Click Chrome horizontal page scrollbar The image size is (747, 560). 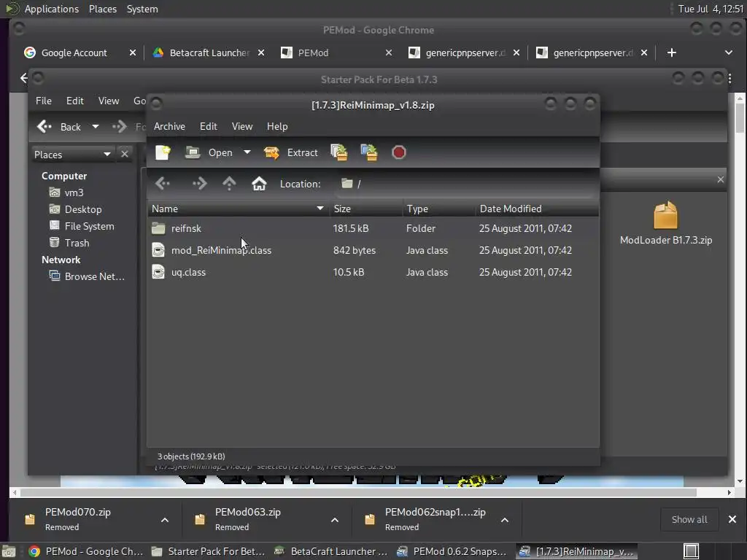(x=358, y=492)
